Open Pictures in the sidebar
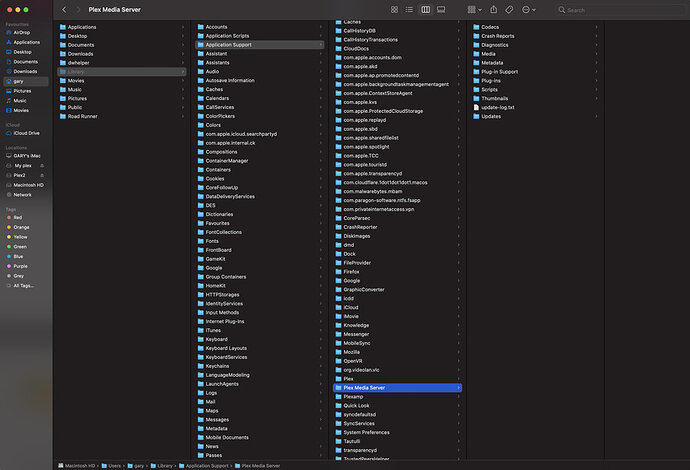The height and width of the screenshot is (470, 690). tap(22, 91)
